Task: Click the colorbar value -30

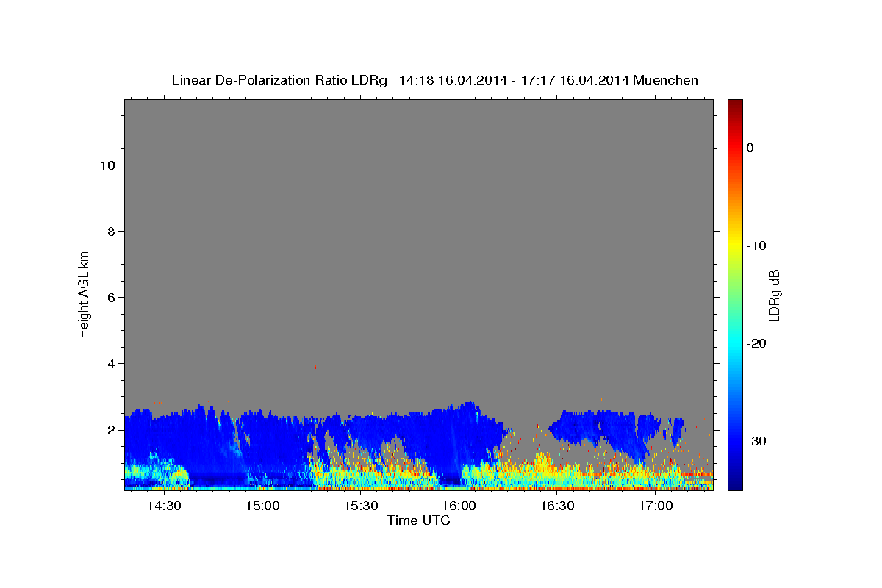Action: [757, 441]
